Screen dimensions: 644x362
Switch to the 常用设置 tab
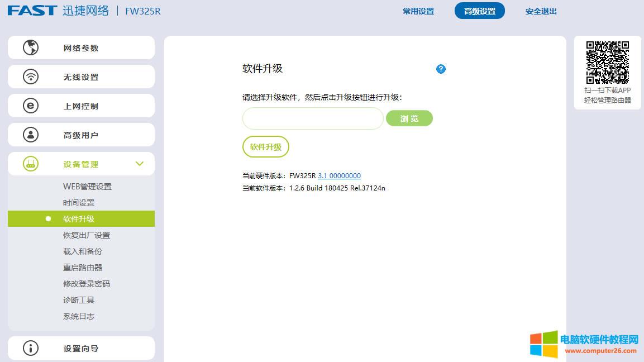[x=418, y=11]
